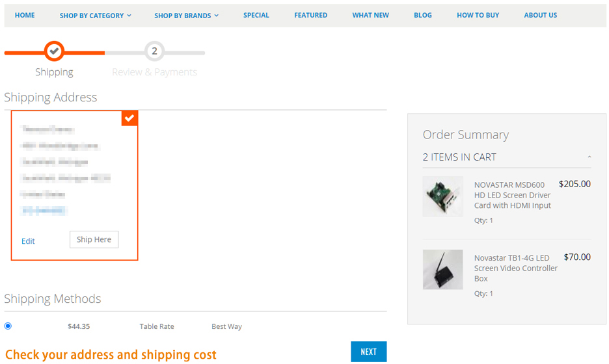Click the orange checkmark on selected address
This screenshot has width=609, height=364.
coord(129,118)
